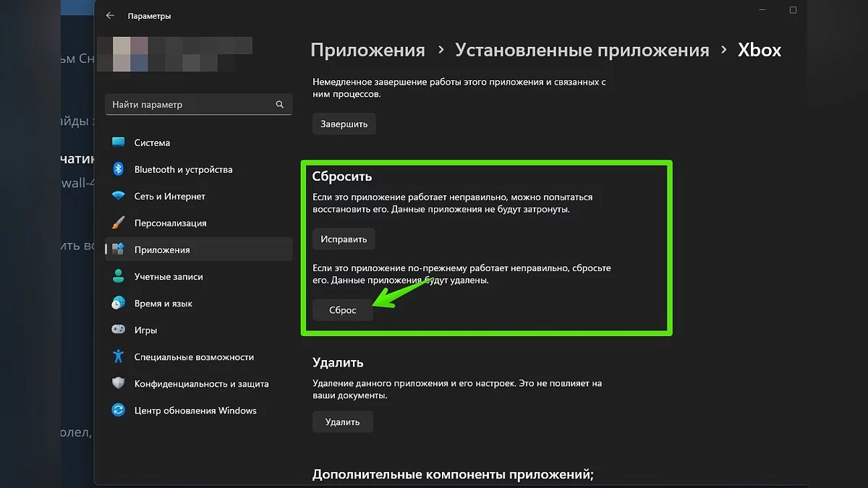Open Центр обновления Windows
This screenshot has height=488, width=868.
(199, 410)
